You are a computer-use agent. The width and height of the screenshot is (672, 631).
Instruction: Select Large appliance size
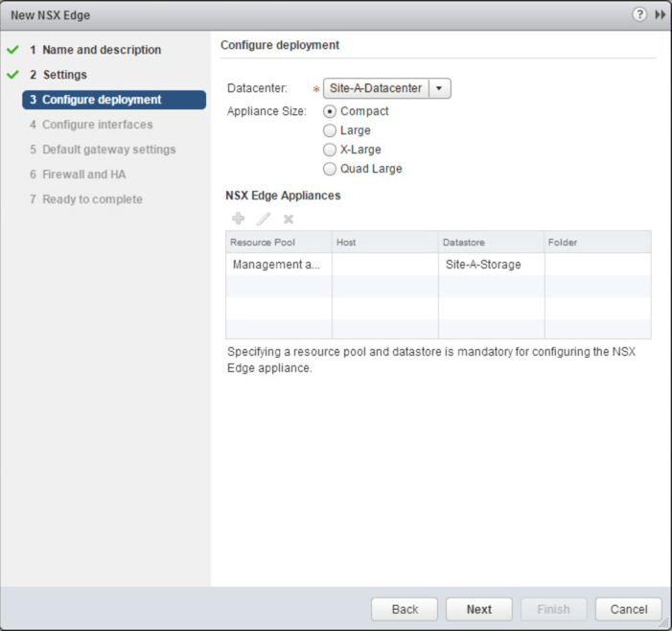pyautogui.click(x=331, y=130)
